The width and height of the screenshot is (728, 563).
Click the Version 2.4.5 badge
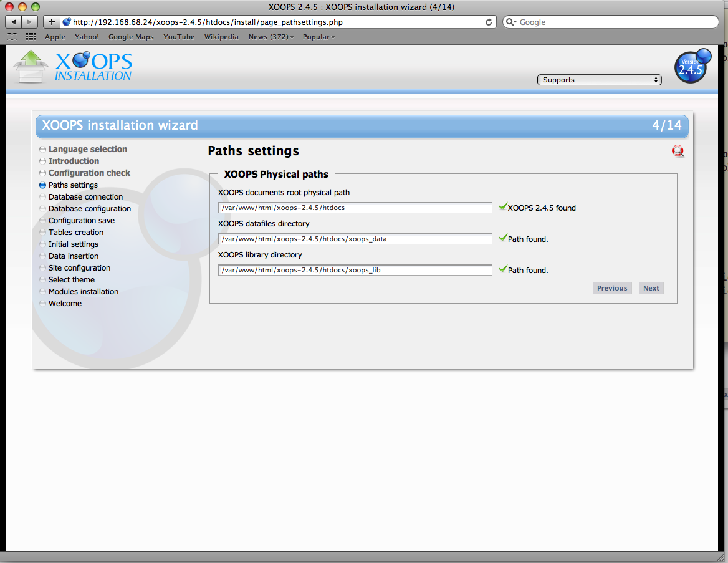[x=692, y=66]
